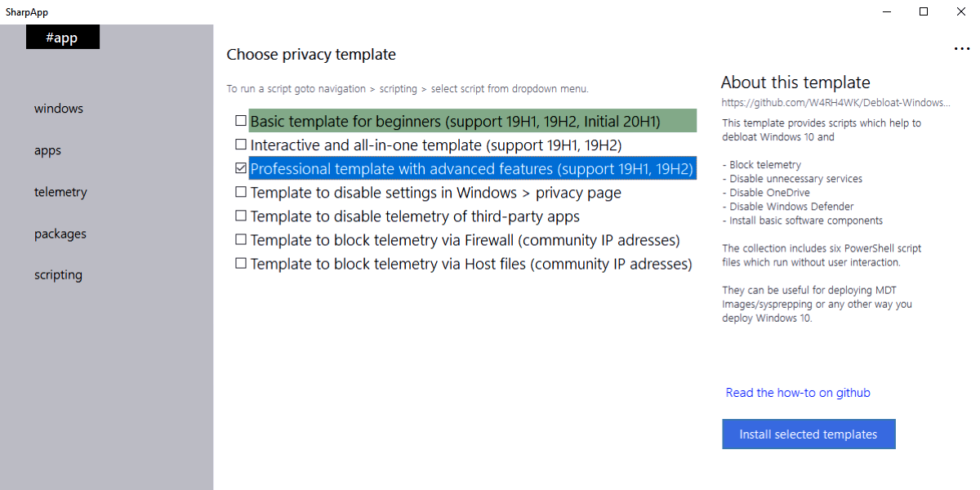Go to the apps section
This screenshot has width=980, height=490.
48,150
